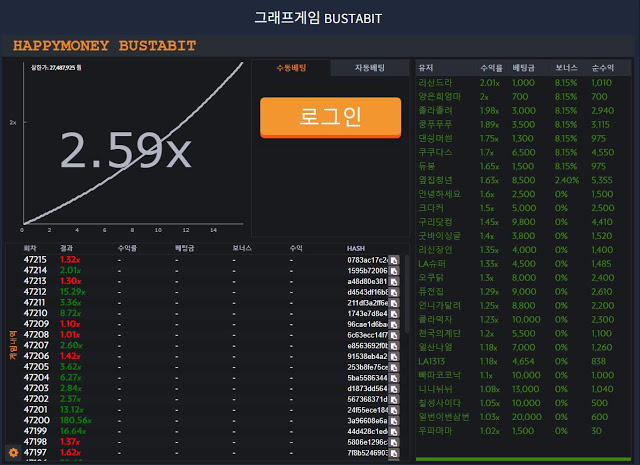Switch to the 자동베팅 tab
Viewport: 640px width, 465px height.
(369, 68)
